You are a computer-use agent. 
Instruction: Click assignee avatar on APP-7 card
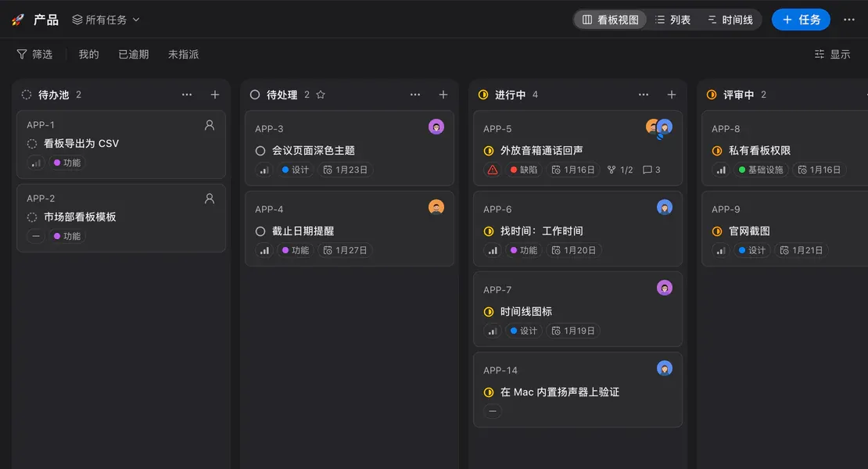pyautogui.click(x=664, y=288)
